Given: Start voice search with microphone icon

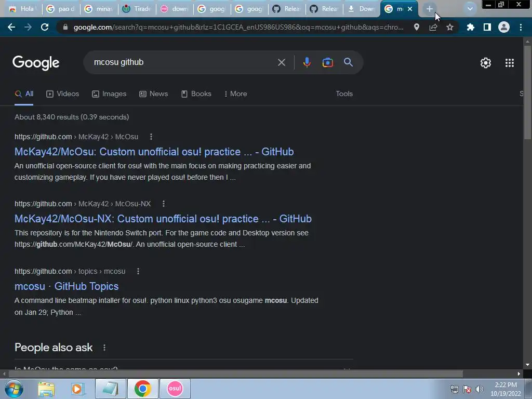Looking at the screenshot, I should pyautogui.click(x=307, y=62).
